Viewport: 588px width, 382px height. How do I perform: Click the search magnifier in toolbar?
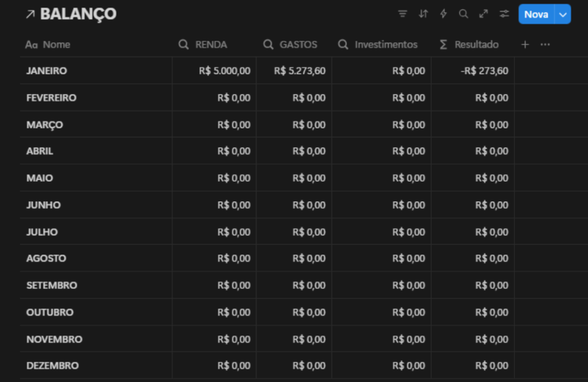(463, 14)
